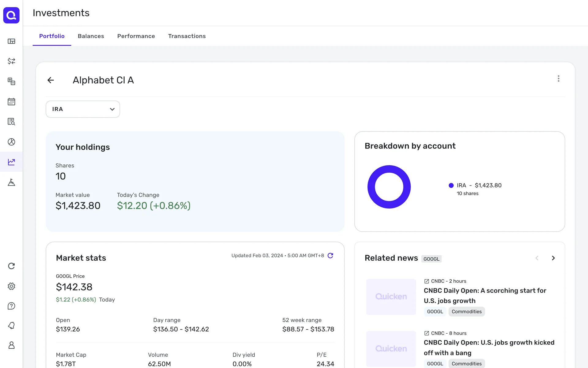Open the dashboard icon in sidebar
The width and height of the screenshot is (588, 368).
click(11, 41)
